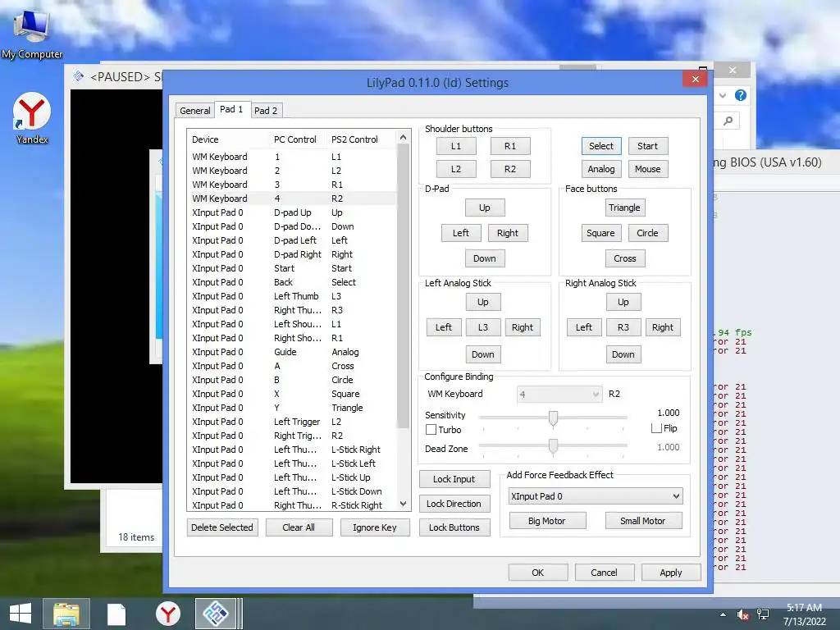Click Clear All button
840x630 pixels.
[x=299, y=527]
